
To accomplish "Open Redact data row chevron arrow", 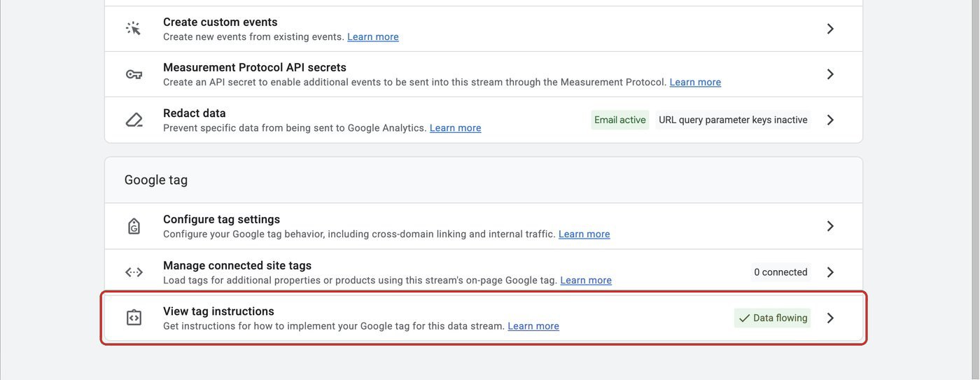I will (x=830, y=120).
